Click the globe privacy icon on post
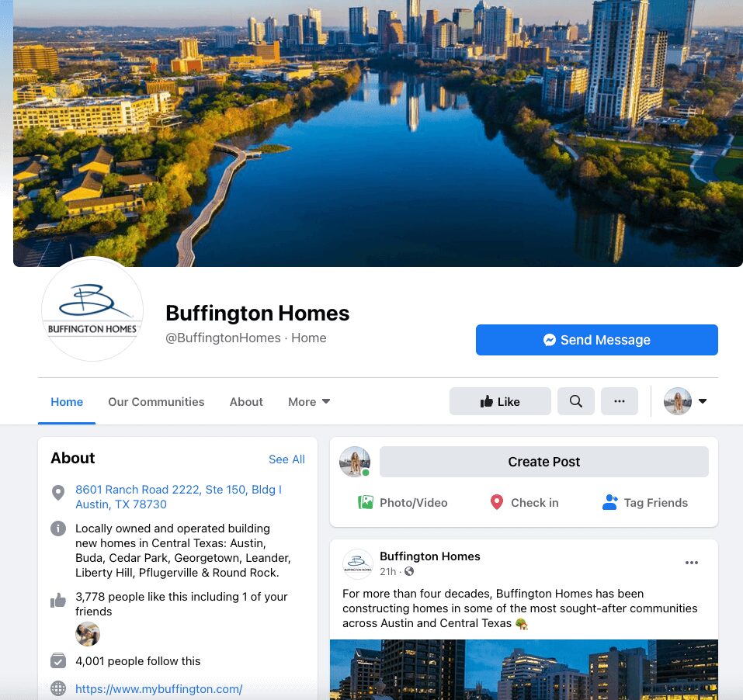This screenshot has width=743, height=700. (x=409, y=571)
